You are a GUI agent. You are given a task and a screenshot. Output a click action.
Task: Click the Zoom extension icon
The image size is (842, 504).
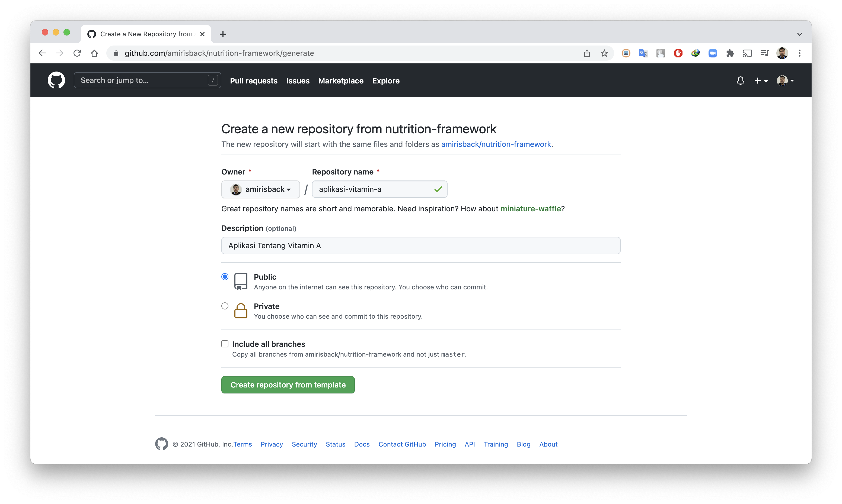713,53
